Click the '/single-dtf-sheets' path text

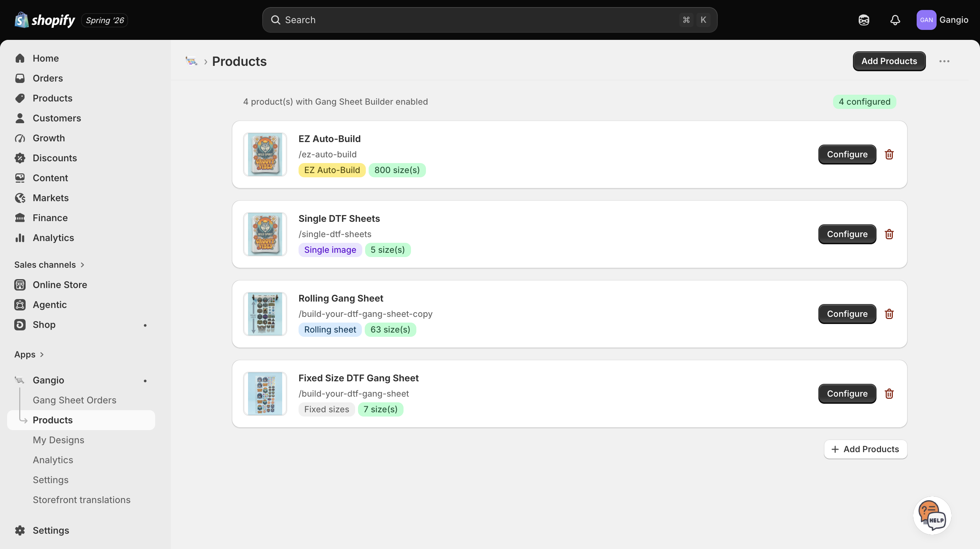[x=335, y=234]
